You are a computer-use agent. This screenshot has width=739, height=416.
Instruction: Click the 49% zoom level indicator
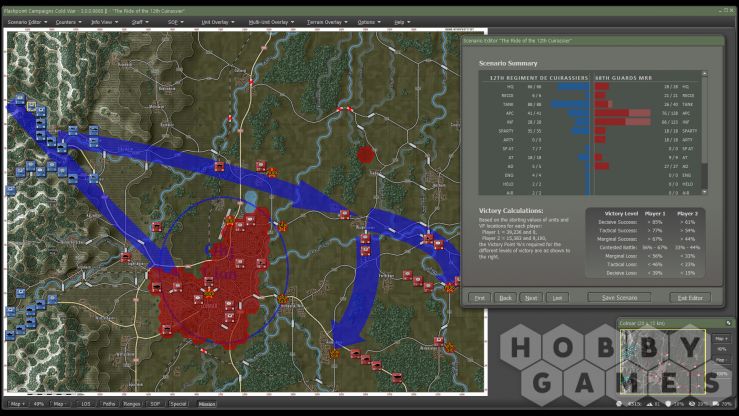pos(38,404)
